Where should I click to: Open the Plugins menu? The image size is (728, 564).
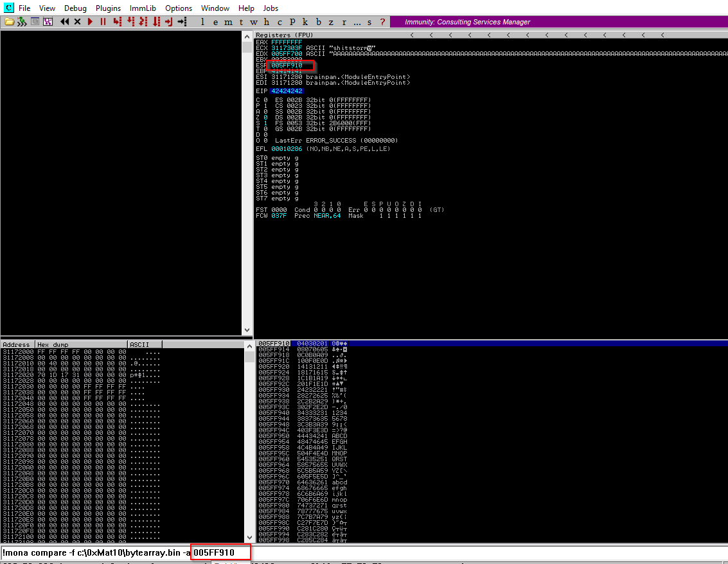(108, 8)
